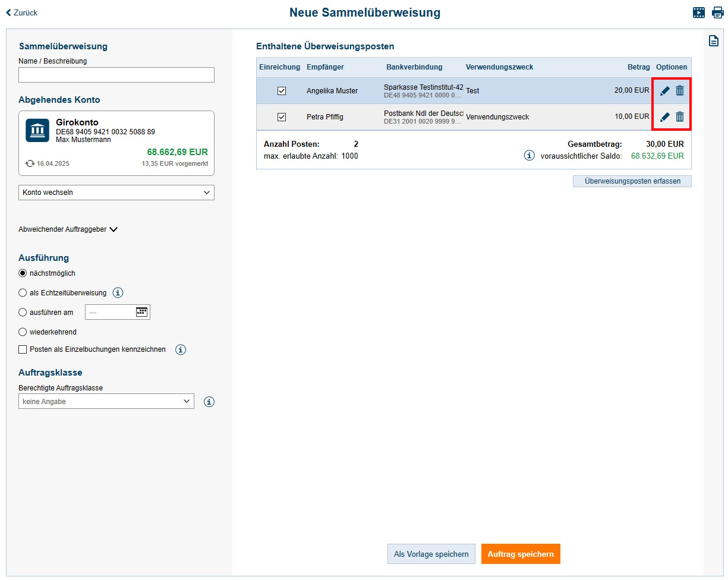Open the Konto wechseln dropdown
Screen dimensions: 728x580
[116, 193]
